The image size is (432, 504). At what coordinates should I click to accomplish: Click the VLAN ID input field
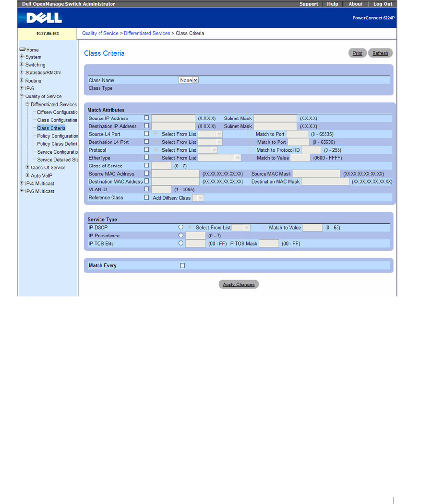tap(162, 190)
